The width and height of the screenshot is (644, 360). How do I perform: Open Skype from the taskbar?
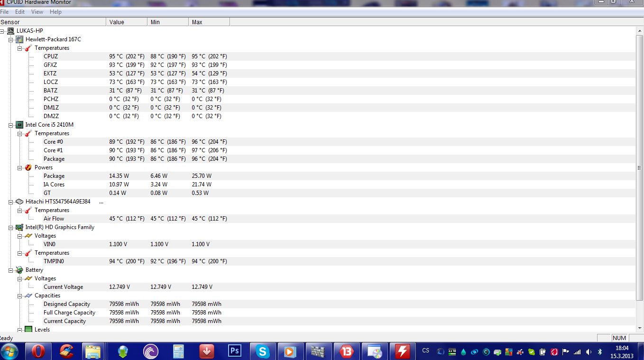pos(262,351)
